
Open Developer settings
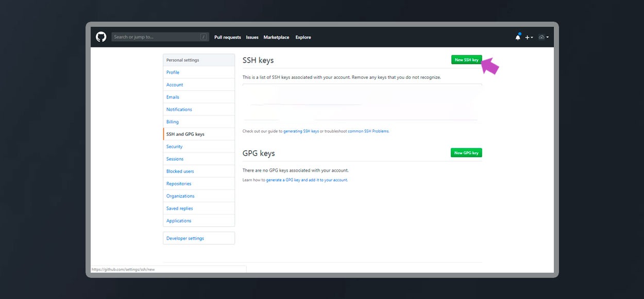coord(199,238)
